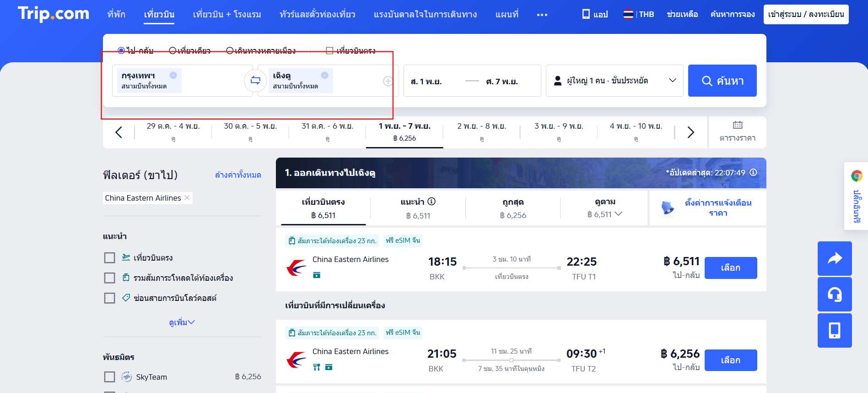Open the departure date field
This screenshot has width=868, height=393.
point(426,82)
